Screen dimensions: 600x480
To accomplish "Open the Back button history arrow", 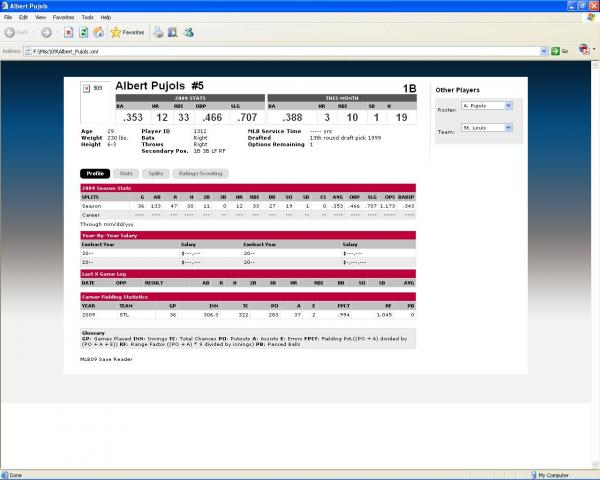I will tap(33, 33).
